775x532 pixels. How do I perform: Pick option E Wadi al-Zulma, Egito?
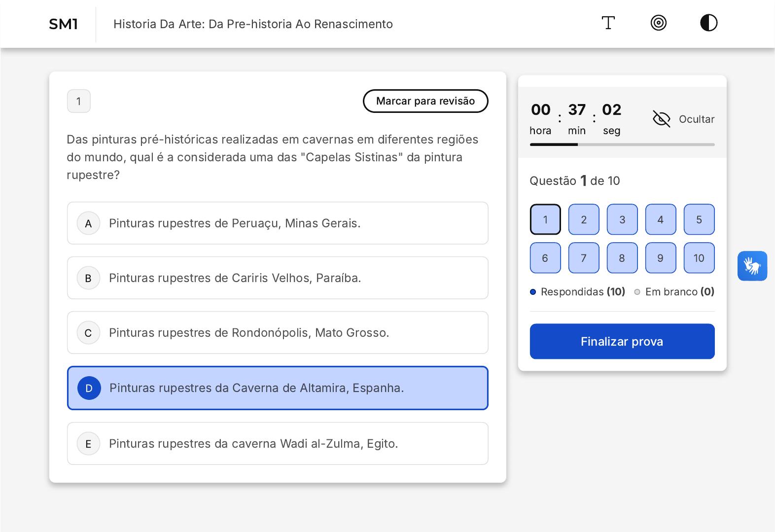[x=278, y=444]
